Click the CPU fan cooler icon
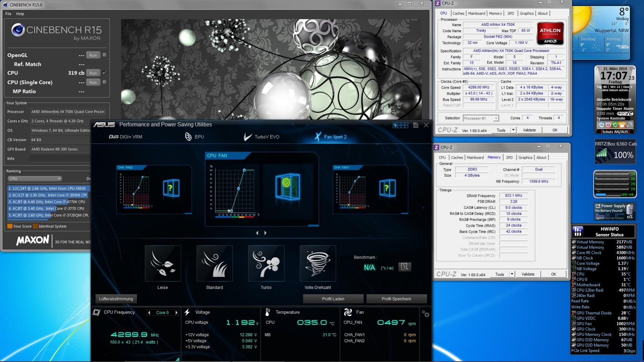Viewport: 644px width, 362px height. point(288,187)
